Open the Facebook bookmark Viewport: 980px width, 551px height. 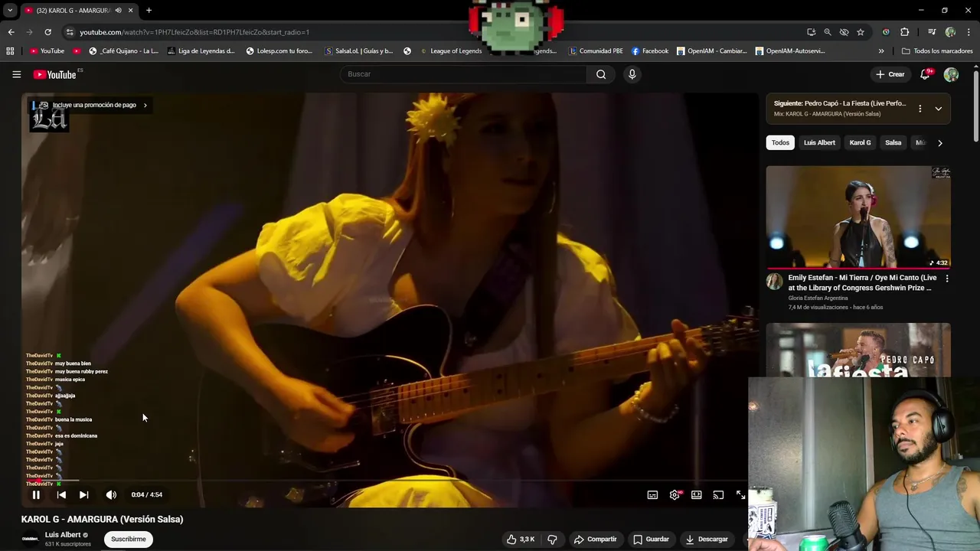click(x=650, y=51)
